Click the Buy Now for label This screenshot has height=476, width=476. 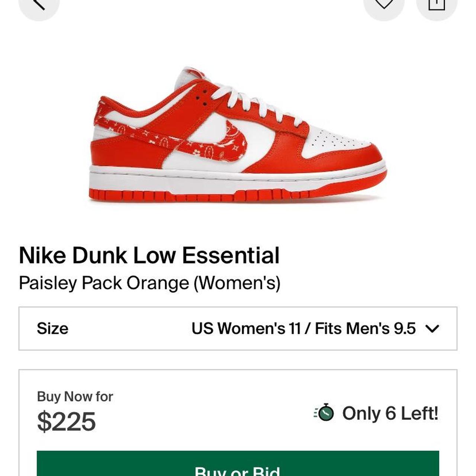[75, 397]
